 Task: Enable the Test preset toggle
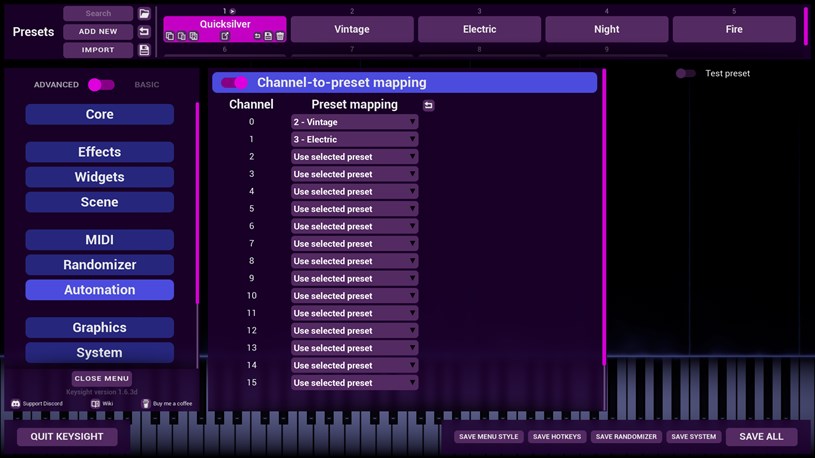tap(685, 73)
